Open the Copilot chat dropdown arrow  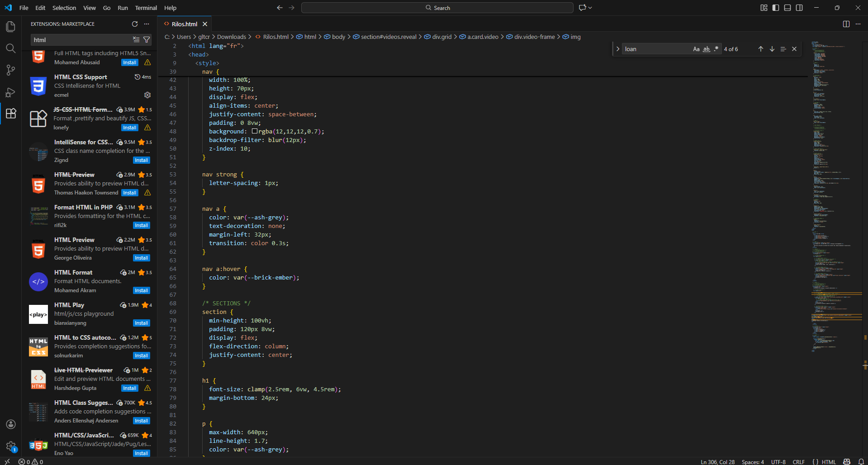[590, 8]
